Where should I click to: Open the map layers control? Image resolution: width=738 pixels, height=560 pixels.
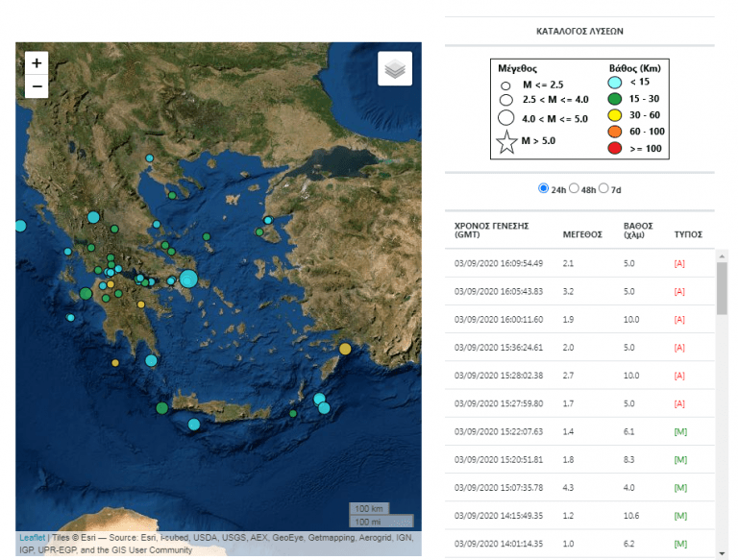395,69
